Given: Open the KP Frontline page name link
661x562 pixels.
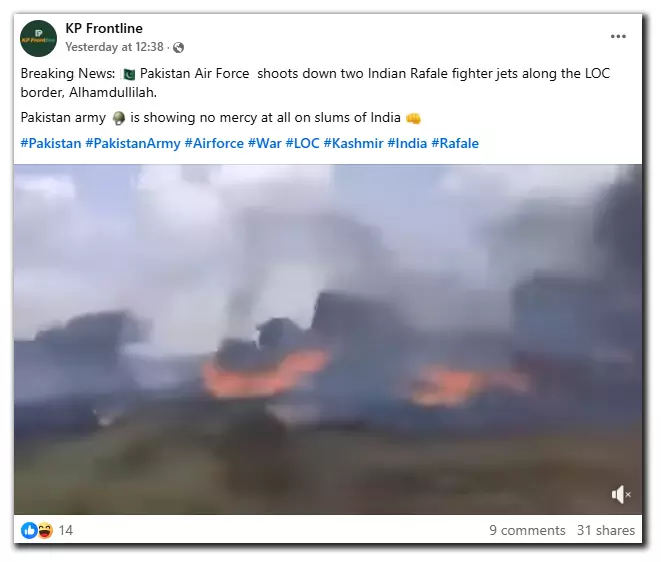Looking at the screenshot, I should 104,28.
